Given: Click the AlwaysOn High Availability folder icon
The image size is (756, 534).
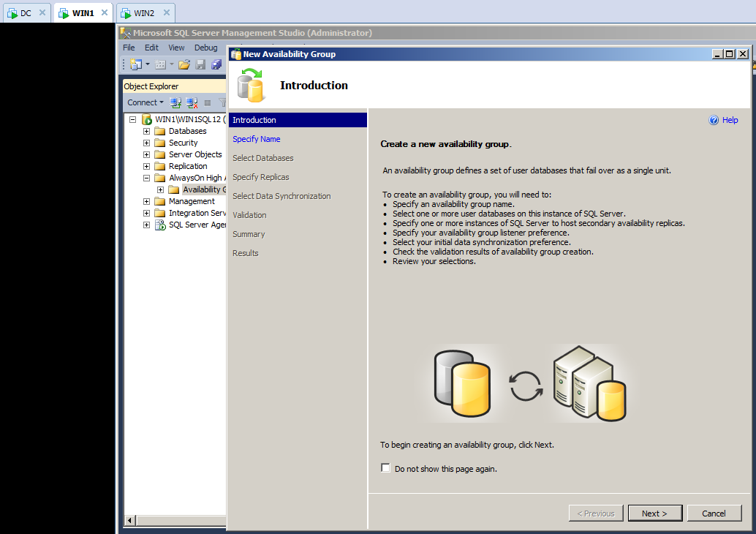Looking at the screenshot, I should pos(160,178).
